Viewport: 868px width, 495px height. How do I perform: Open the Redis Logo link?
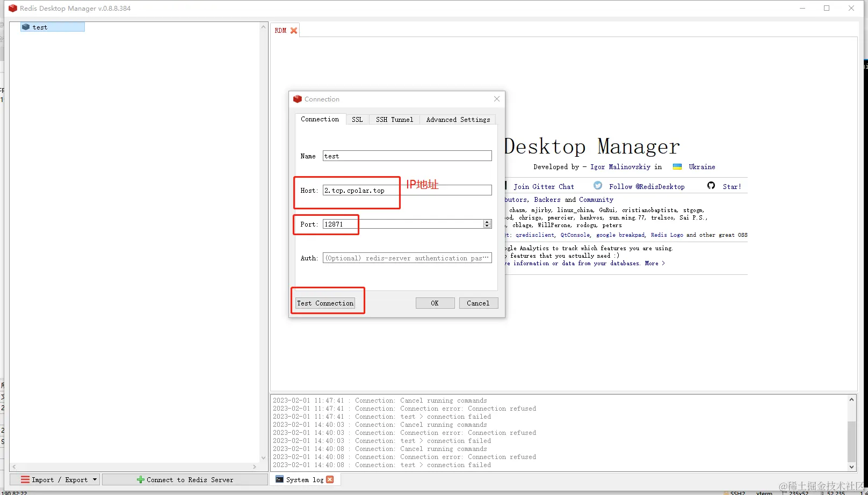pos(667,235)
